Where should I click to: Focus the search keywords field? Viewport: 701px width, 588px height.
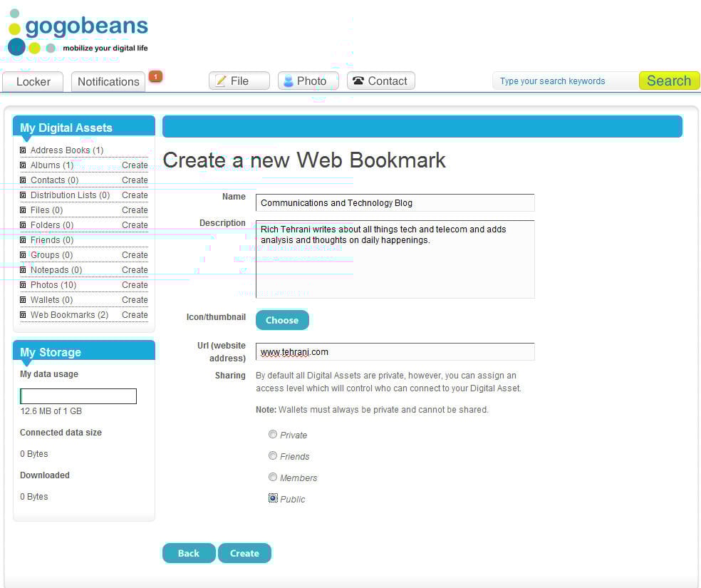564,81
